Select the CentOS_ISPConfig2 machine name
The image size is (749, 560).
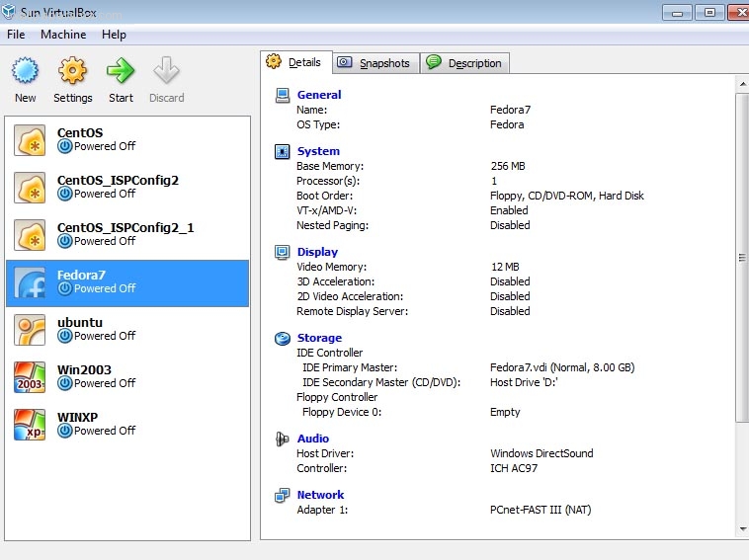pos(118,181)
